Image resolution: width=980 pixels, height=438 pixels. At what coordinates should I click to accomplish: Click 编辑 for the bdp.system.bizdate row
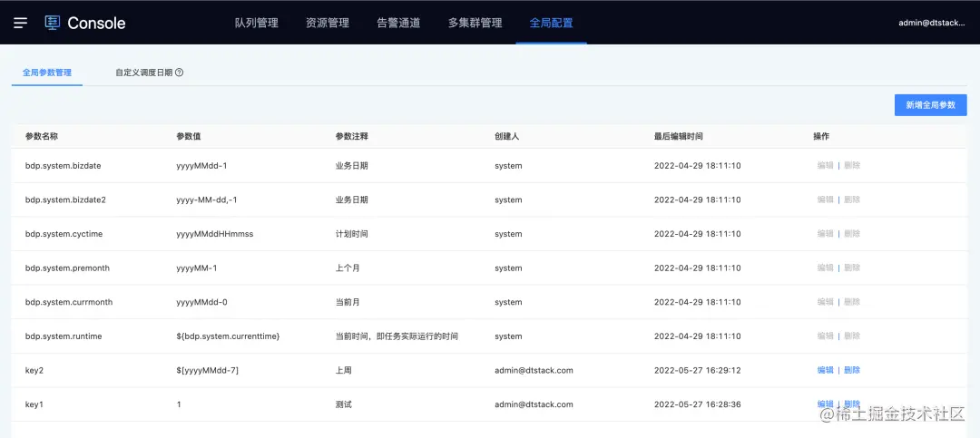[825, 166]
